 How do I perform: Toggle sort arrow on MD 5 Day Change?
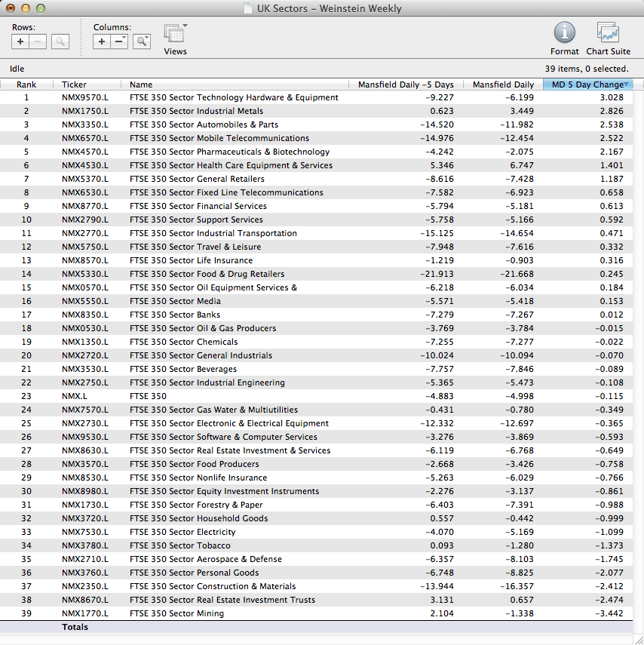(x=627, y=84)
